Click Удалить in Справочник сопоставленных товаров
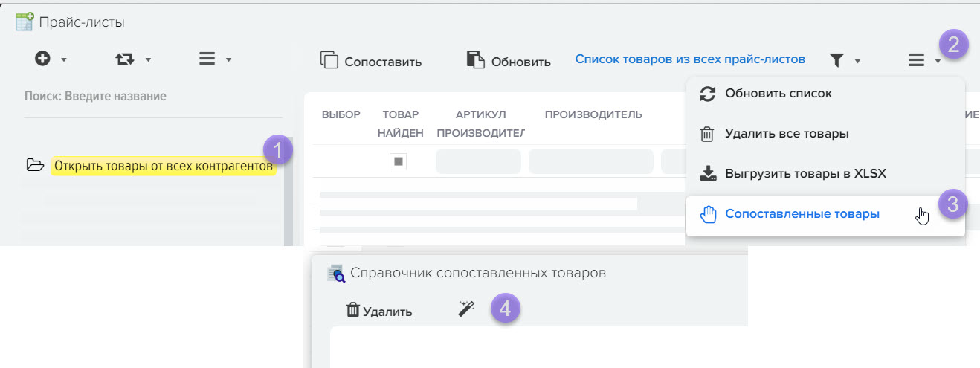 379,311
